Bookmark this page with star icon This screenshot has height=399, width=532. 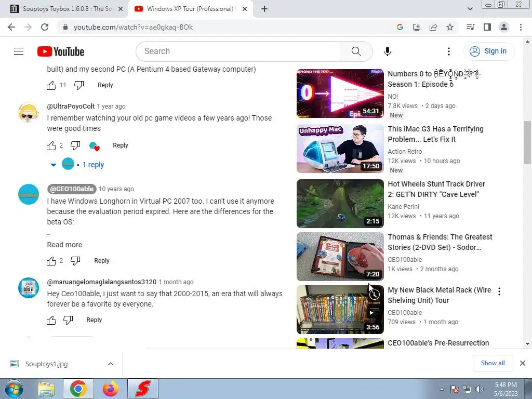[450, 27]
